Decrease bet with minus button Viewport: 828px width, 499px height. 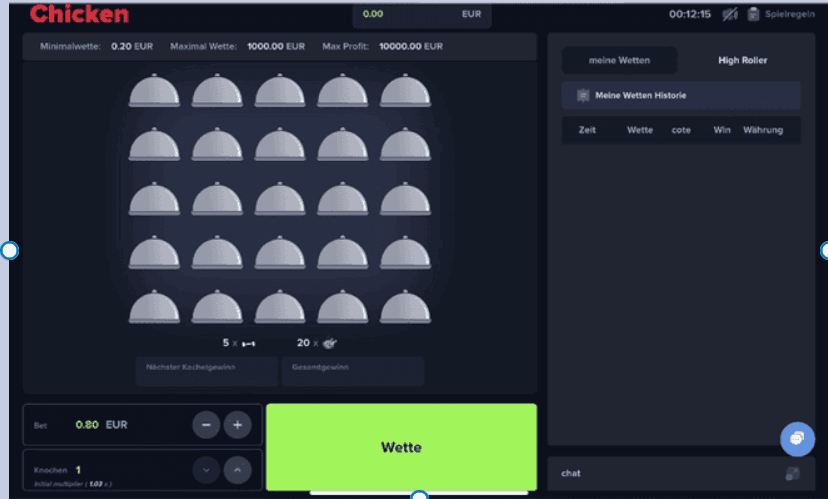click(206, 425)
